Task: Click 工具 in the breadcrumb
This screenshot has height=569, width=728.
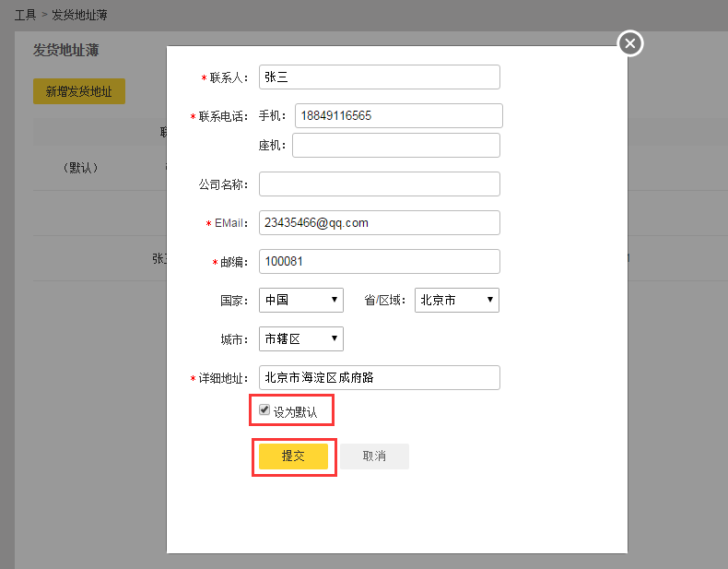Action: pos(25,16)
